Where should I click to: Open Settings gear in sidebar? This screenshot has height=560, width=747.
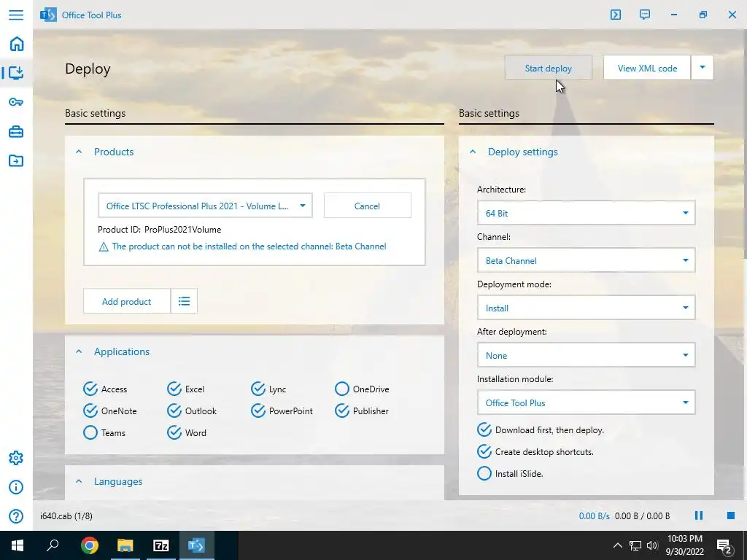coord(16,458)
